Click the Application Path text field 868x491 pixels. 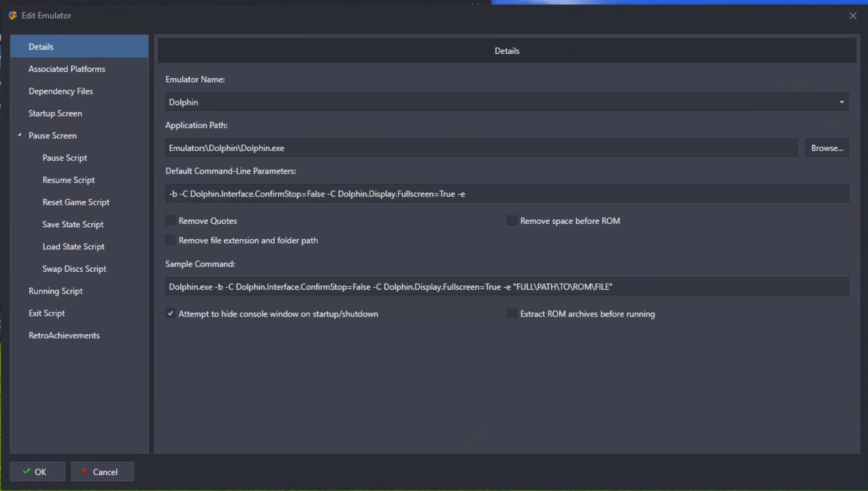(x=481, y=148)
